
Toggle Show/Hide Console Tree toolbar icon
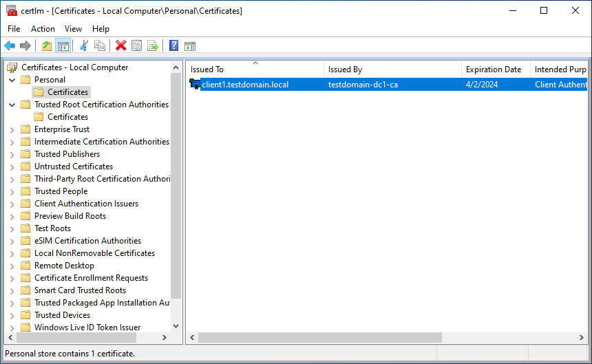(63, 45)
